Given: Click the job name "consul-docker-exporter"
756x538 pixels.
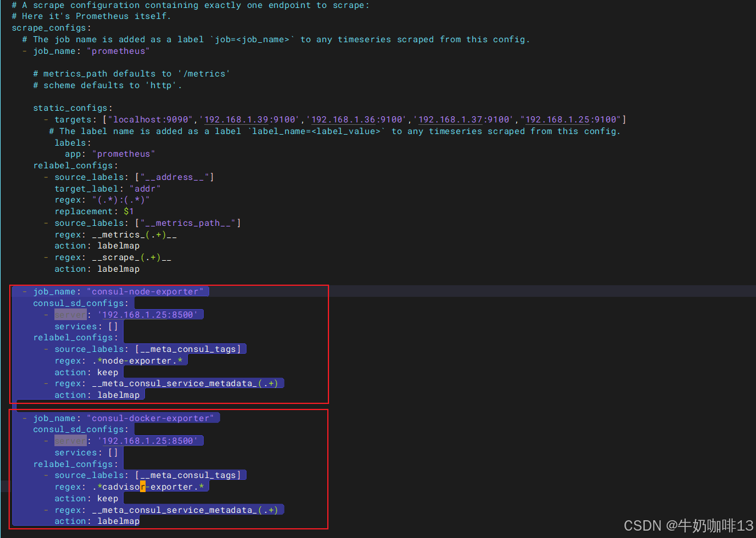Looking at the screenshot, I should click(x=150, y=418).
